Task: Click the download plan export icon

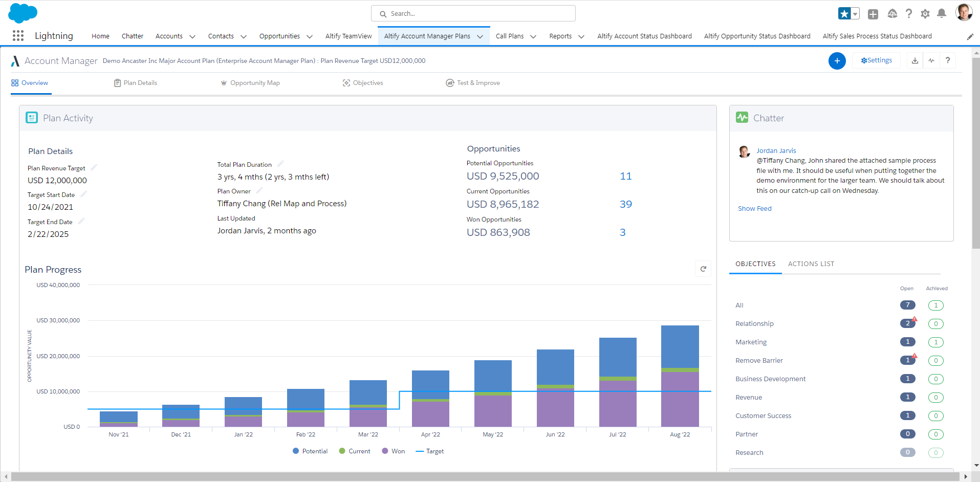Action: pyautogui.click(x=914, y=60)
